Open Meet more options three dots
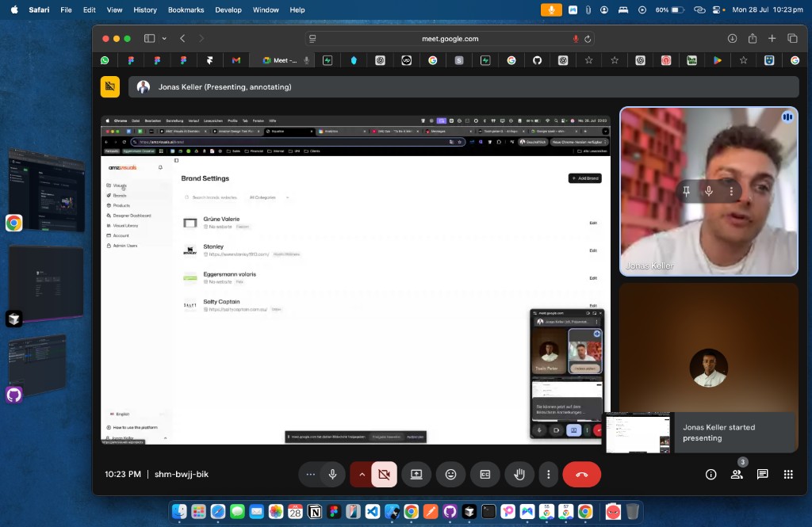Screen dimensions: 812x527 549,474
